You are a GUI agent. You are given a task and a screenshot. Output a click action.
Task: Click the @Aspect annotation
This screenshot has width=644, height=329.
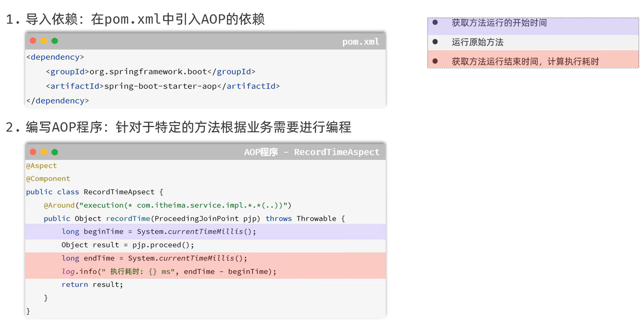coord(42,166)
